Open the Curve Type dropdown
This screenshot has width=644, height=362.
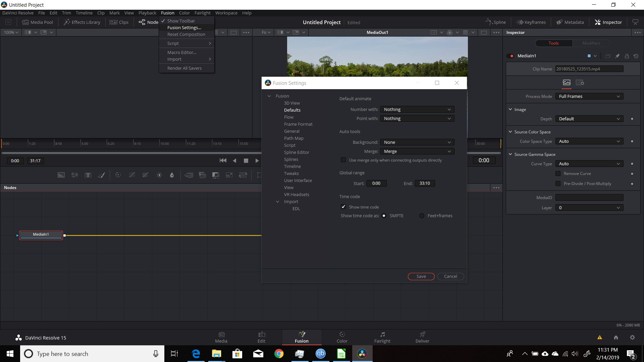[x=589, y=164]
